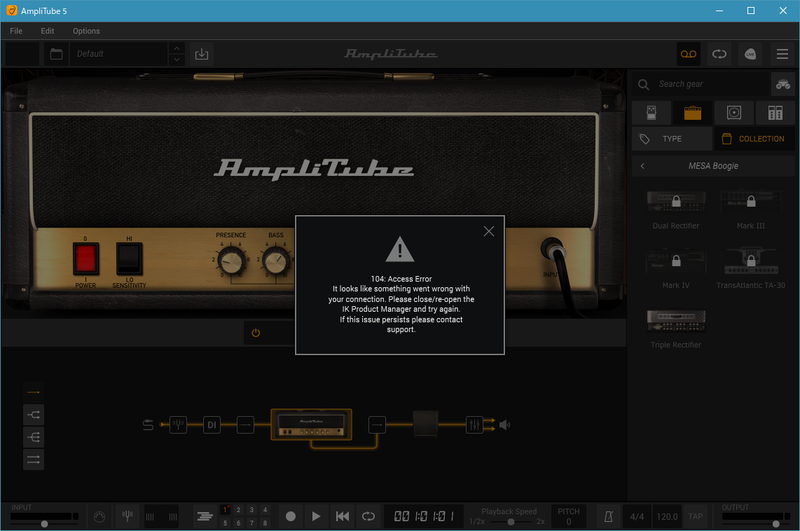Click the Play button
Screen dimensions: 800x531
[x=316, y=516]
